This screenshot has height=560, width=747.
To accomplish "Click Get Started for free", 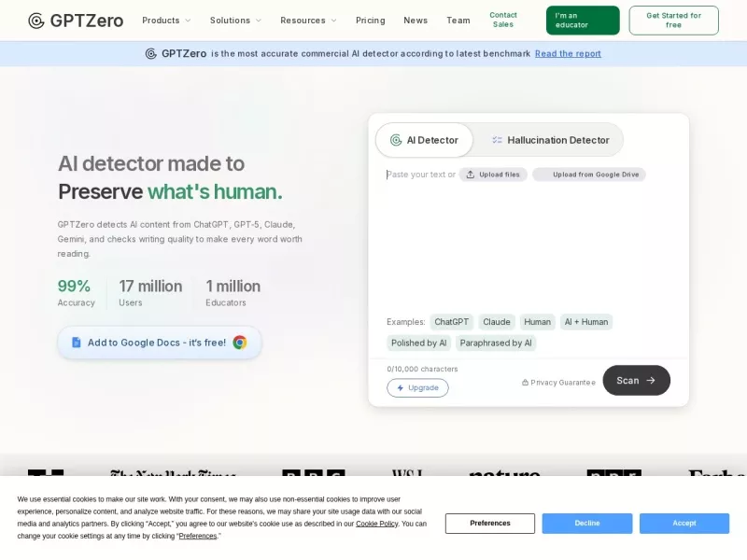I will coord(673,21).
